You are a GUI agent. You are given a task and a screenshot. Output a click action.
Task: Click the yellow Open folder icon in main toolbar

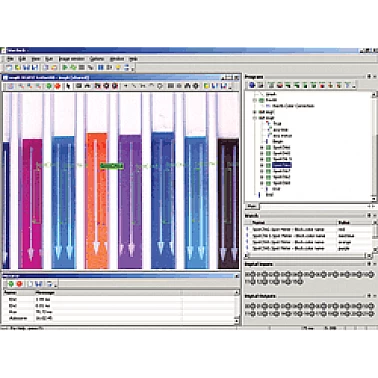click(18, 68)
